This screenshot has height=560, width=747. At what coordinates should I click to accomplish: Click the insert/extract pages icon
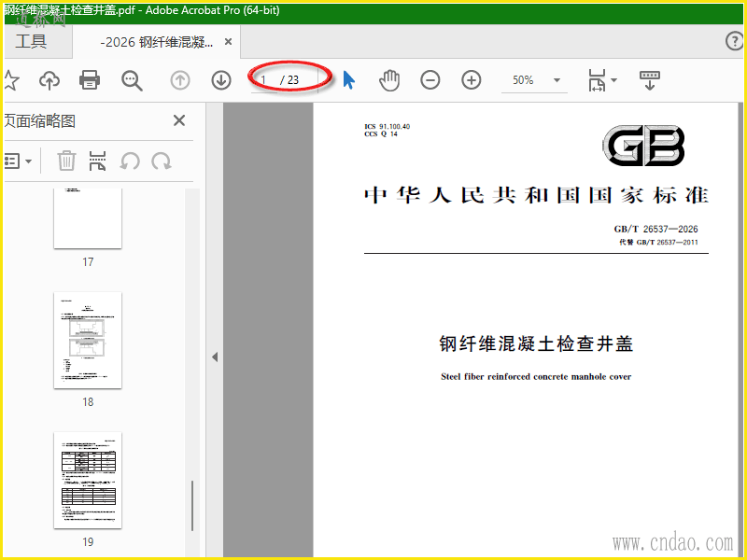[x=97, y=161]
